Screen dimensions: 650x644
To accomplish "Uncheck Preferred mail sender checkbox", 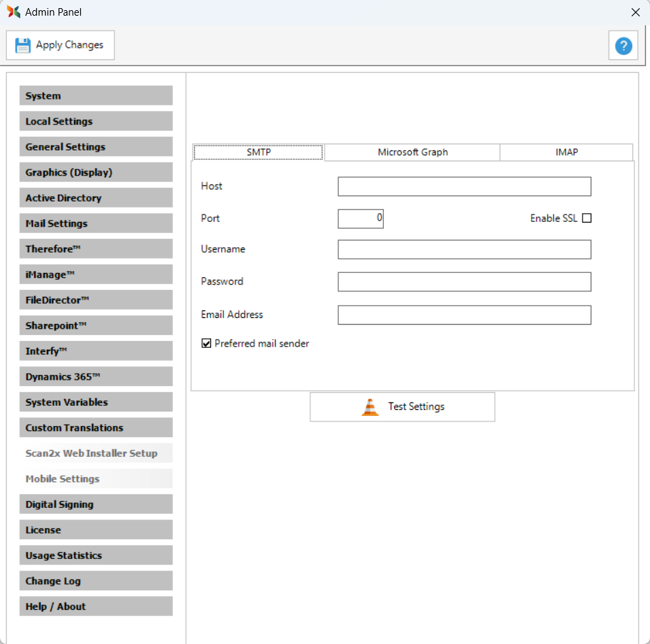I will (207, 344).
